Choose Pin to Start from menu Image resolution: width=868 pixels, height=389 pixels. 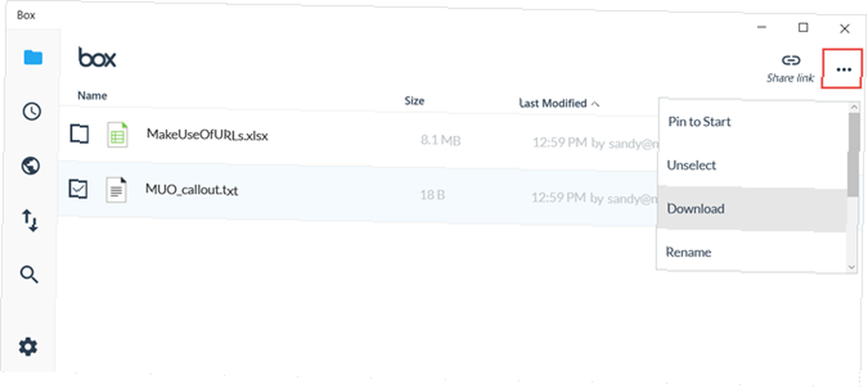699,122
